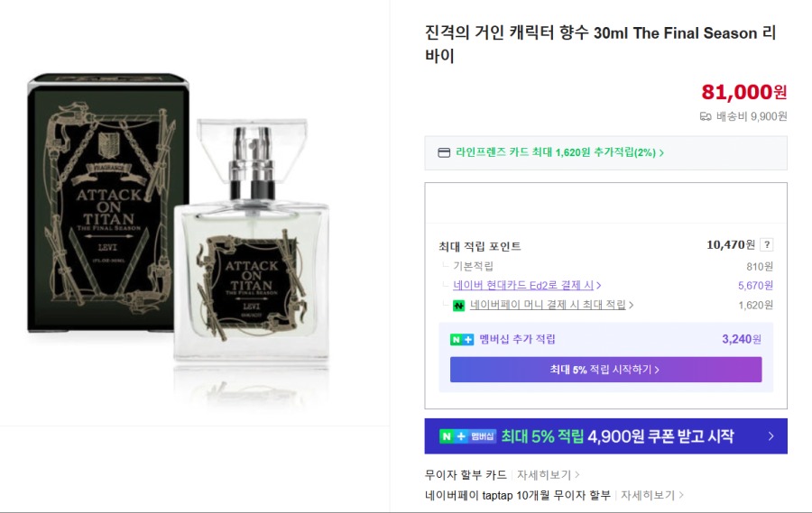
Task: Click the Levi perfume product image
Action: click(x=179, y=228)
